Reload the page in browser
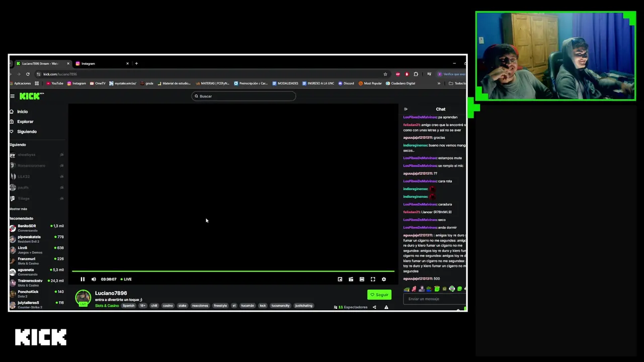Screen dimensions: 644x362 (28, 74)
